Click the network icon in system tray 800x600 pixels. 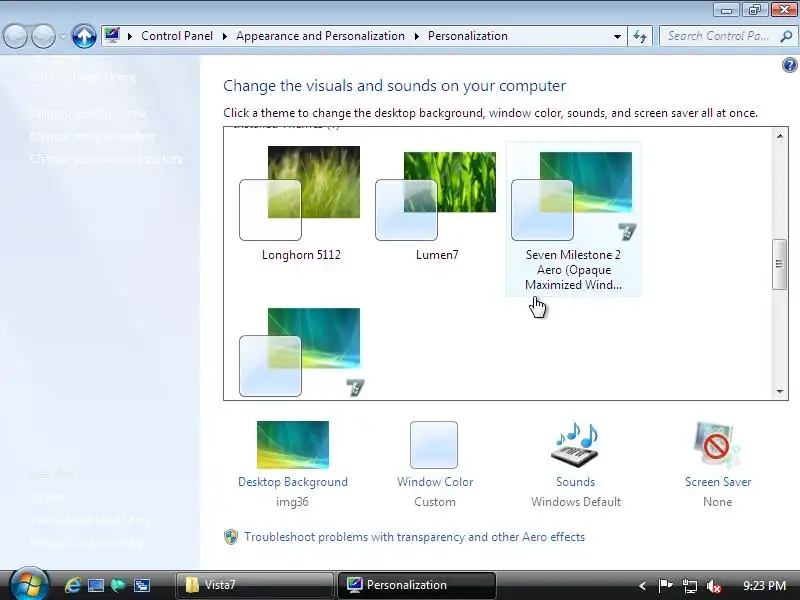(690, 586)
